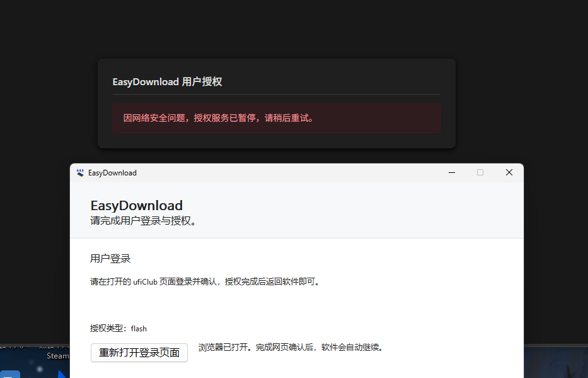Screen dimensions: 588x378
Task: Click the '请完成用户登录与授权。' subtitle
Action: pyautogui.click(x=144, y=220)
